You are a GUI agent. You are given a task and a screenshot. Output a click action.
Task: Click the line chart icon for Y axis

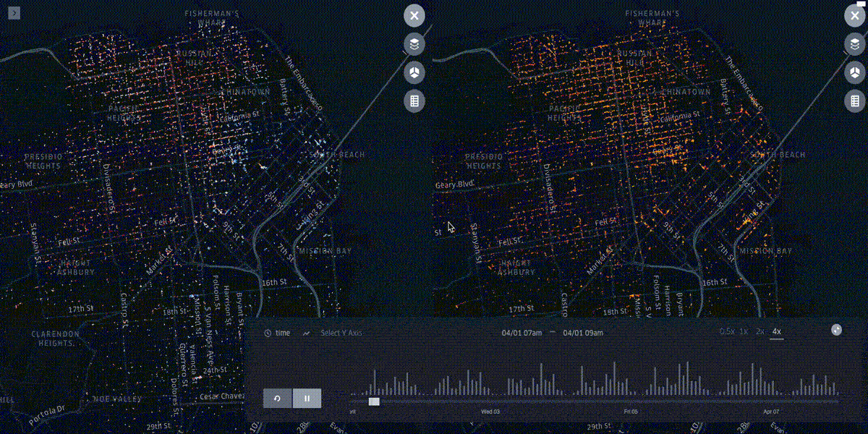coord(307,333)
